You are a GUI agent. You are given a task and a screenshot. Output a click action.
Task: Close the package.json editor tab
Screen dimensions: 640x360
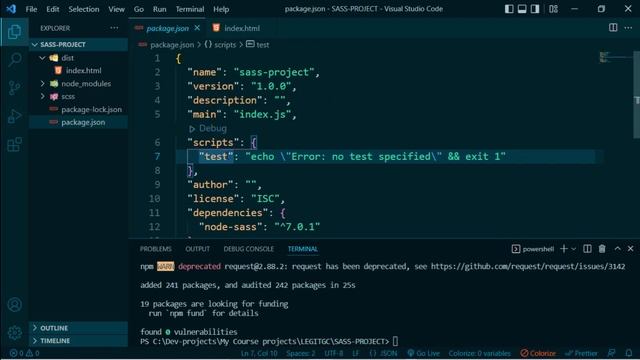pyautogui.click(x=197, y=28)
